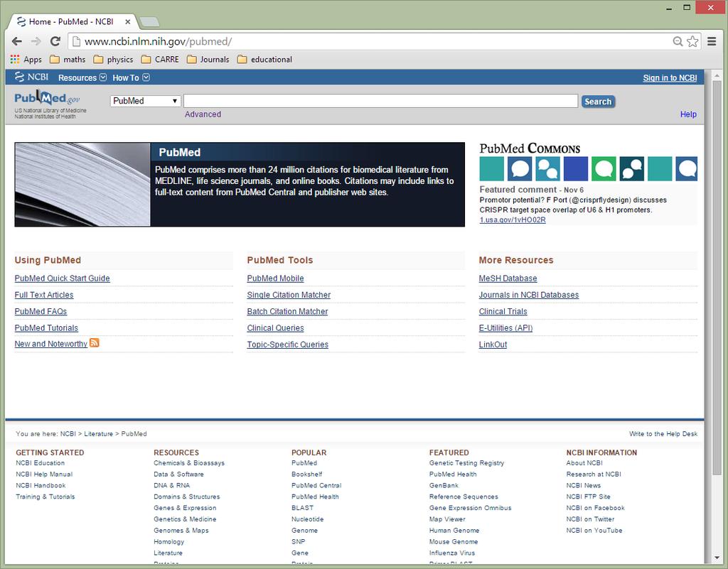The image size is (728, 569).
Task: Open NCBI on YouTube footer link
Action: coord(594,530)
